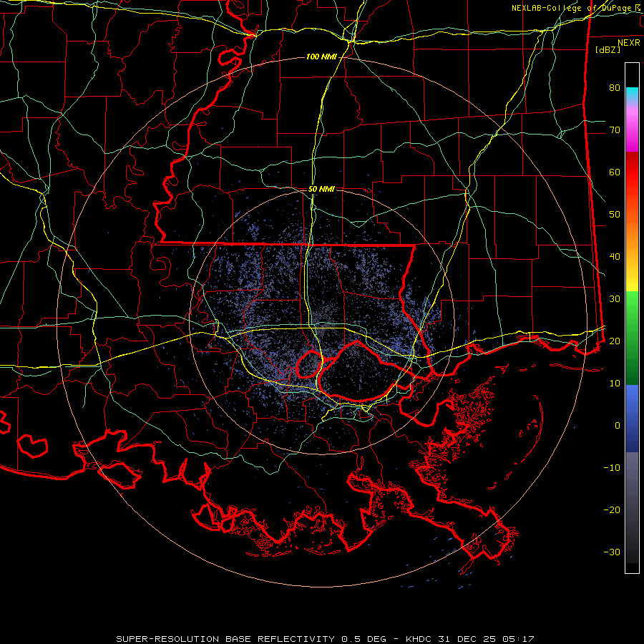Click the 100 NMI range ring label
Image resolution: width=644 pixels, height=644 pixels.
coord(321,57)
